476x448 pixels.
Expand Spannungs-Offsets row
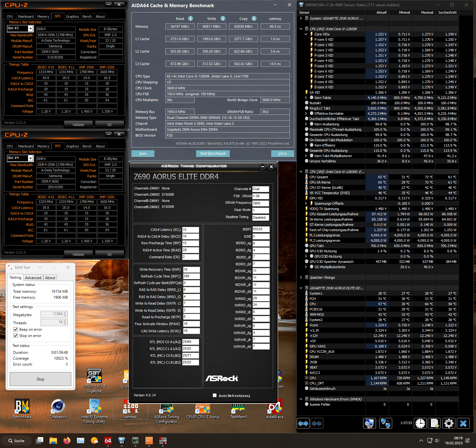point(306,203)
